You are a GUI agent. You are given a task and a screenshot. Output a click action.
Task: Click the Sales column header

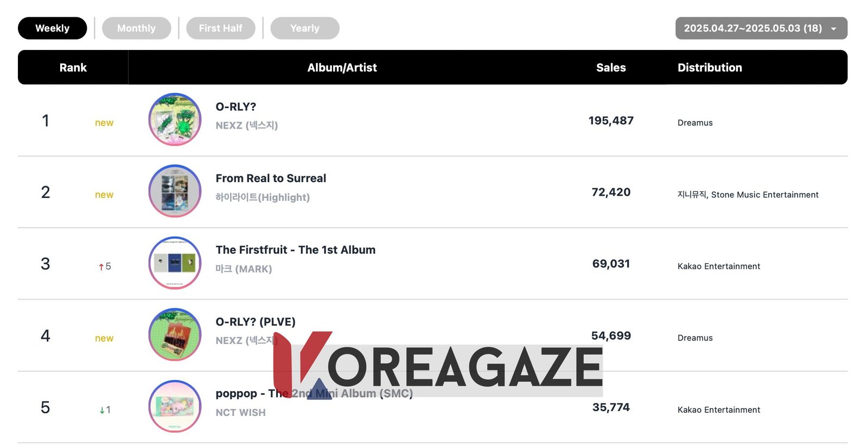pyautogui.click(x=611, y=68)
